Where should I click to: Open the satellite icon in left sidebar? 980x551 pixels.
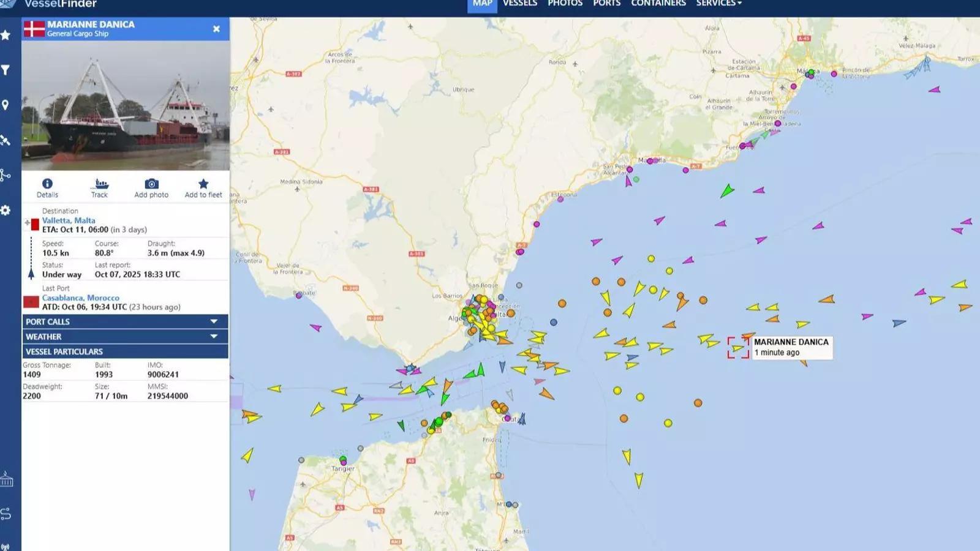6,141
